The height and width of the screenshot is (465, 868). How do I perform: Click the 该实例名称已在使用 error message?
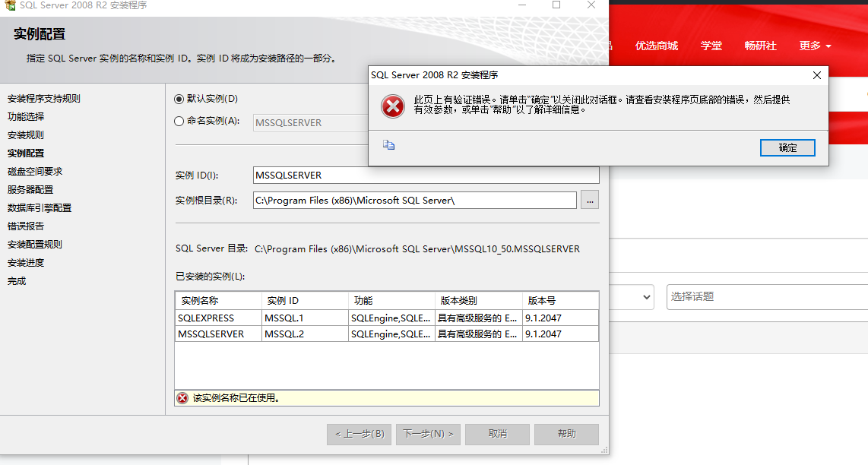coord(236,398)
